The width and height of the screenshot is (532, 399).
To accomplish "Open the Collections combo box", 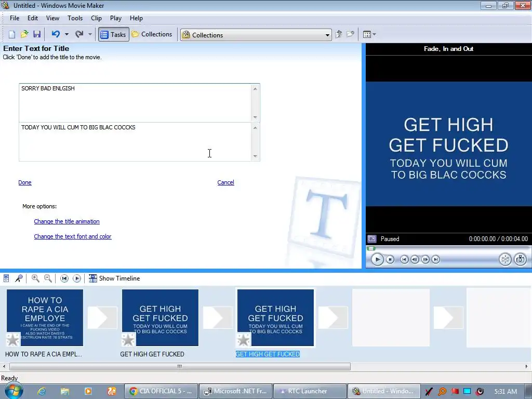I will 256,35.
